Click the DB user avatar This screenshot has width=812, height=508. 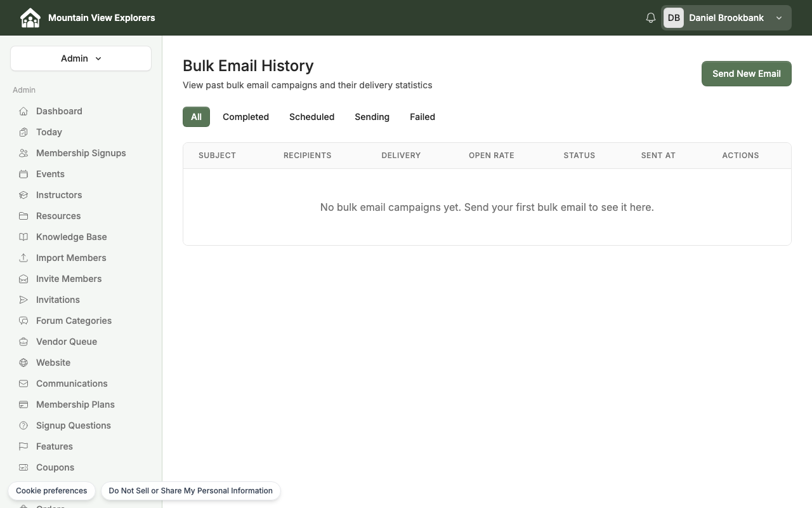coord(674,18)
